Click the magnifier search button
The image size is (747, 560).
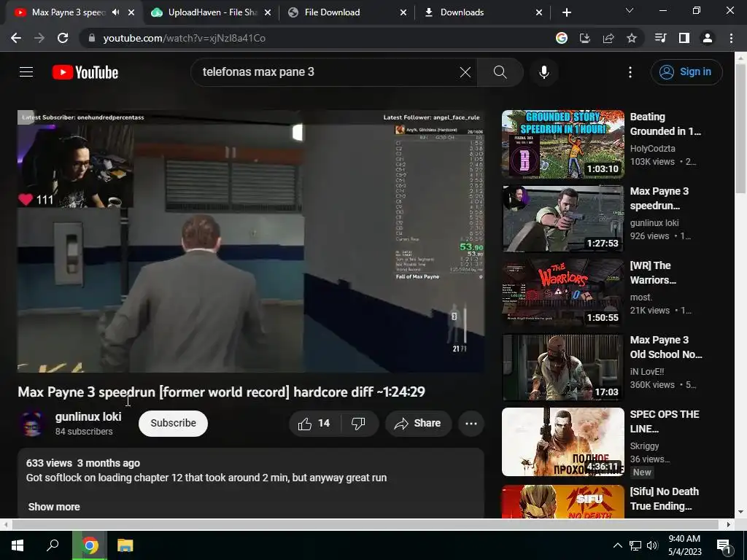click(x=500, y=72)
